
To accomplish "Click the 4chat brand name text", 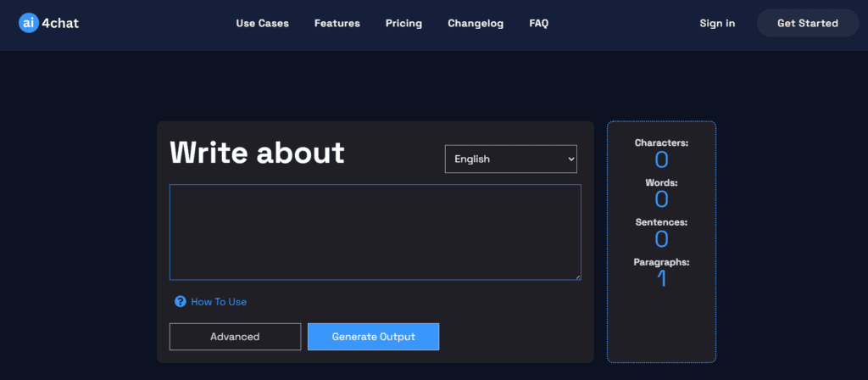I will pyautogui.click(x=60, y=23).
